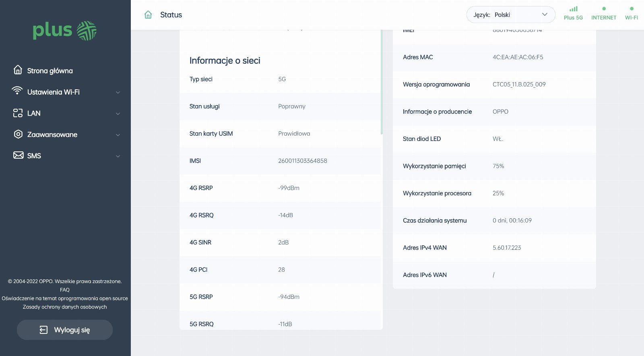Click the Plus 5G signal strength indicator
Image resolution: width=644 pixels, height=356 pixels.
pos(573,13)
